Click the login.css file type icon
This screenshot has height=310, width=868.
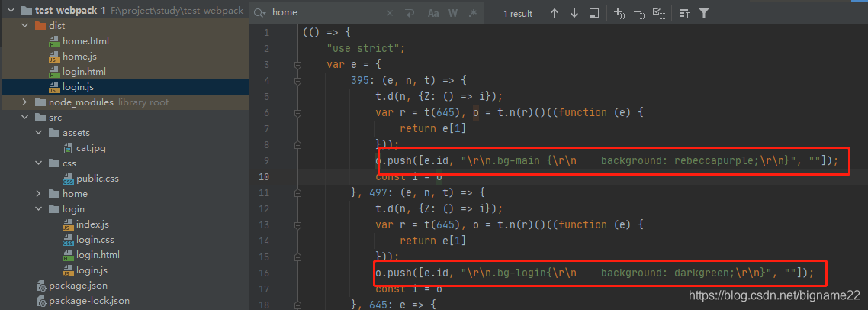[68, 240]
